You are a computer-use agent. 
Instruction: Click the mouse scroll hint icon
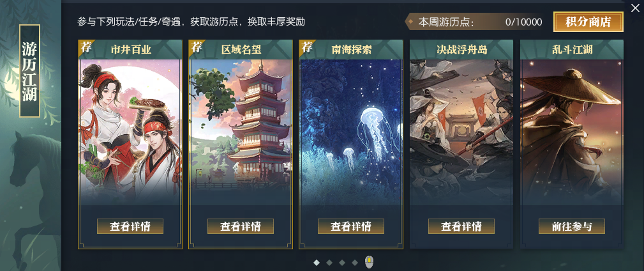pyautogui.click(x=370, y=261)
